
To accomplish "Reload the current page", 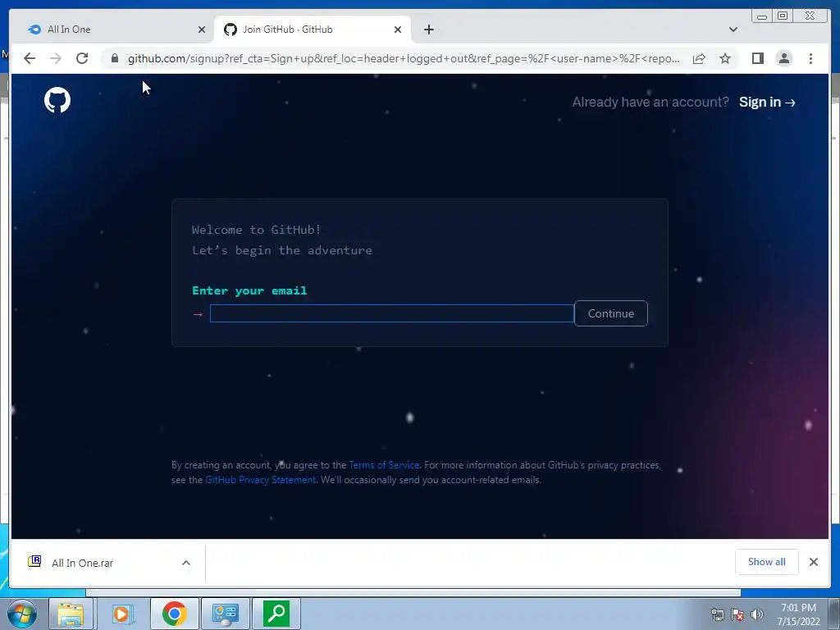I will click(x=82, y=58).
